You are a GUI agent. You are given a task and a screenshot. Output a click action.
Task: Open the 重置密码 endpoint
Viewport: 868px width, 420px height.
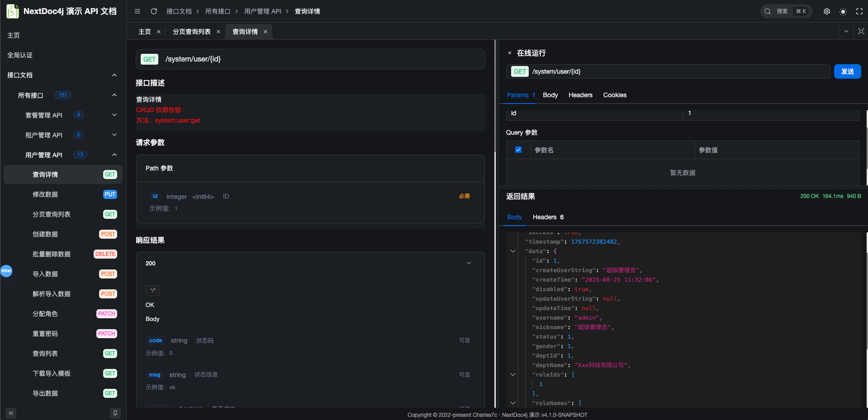click(63, 334)
